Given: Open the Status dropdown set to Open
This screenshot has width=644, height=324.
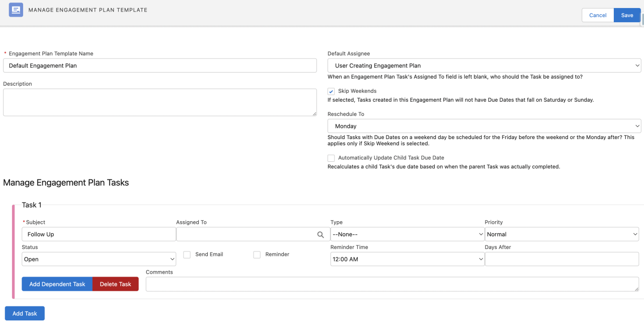Looking at the screenshot, I should [99, 259].
